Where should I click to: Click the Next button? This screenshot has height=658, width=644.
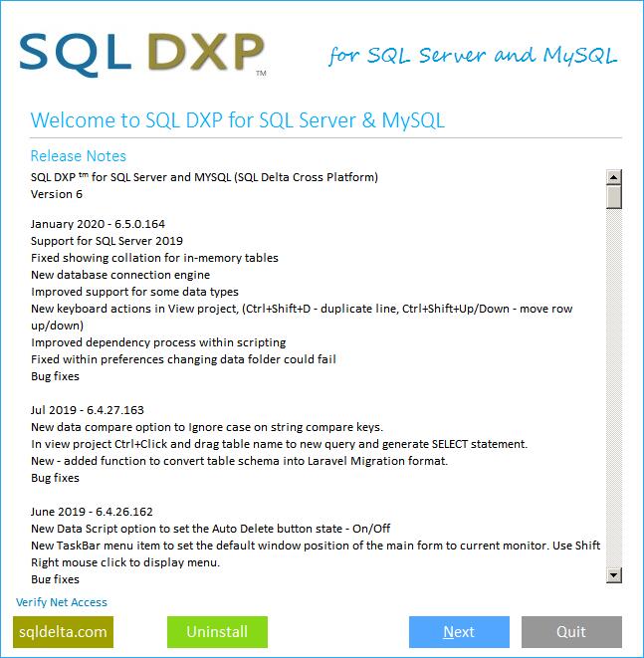click(459, 631)
